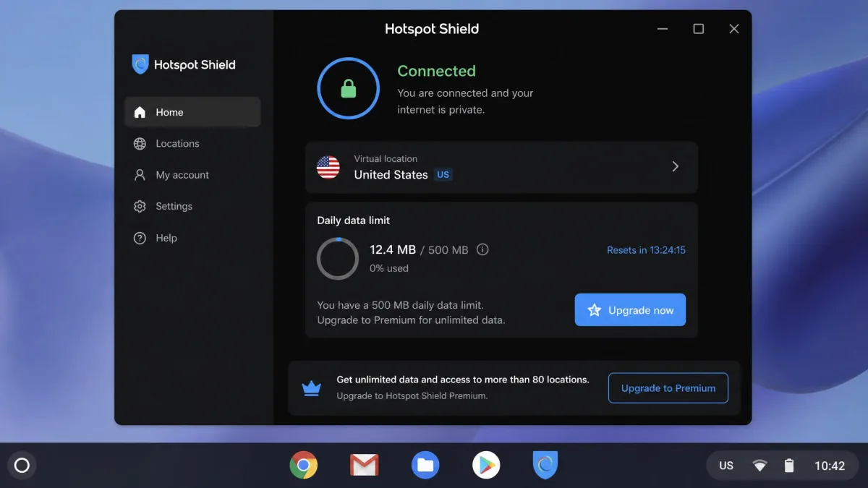Click the 10:42 clock
The image size is (868, 488).
[x=830, y=466]
